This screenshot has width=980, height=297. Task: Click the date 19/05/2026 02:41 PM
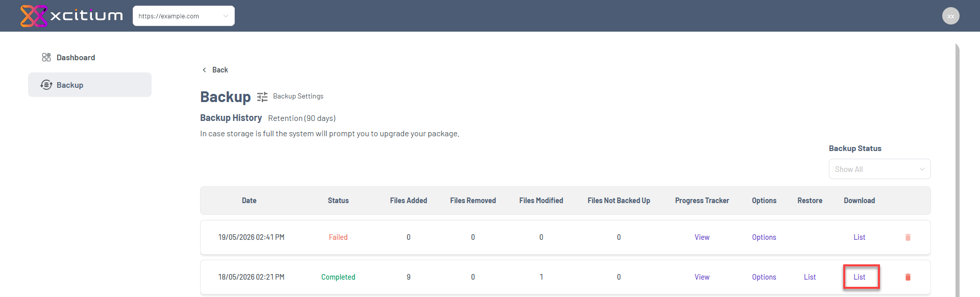coord(251,237)
